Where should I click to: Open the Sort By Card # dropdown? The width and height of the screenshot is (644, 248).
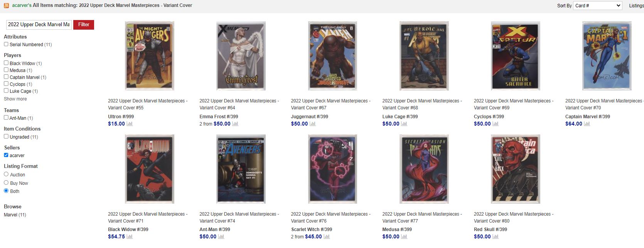(x=598, y=5)
